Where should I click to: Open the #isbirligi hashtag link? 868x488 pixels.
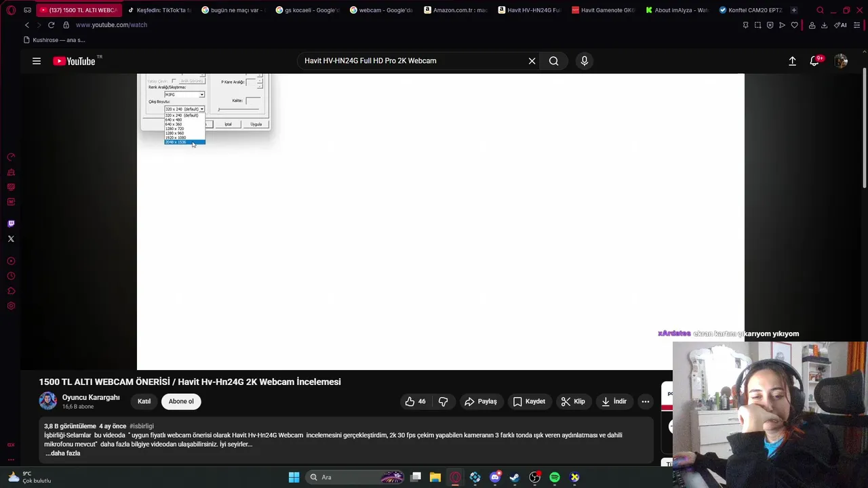[x=142, y=426]
